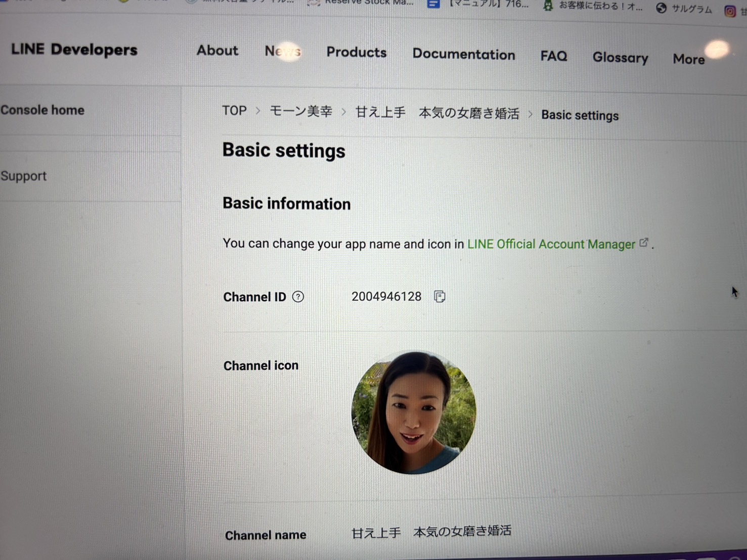
Task: Navigate to TOP in the breadcrumb
Action: [234, 111]
